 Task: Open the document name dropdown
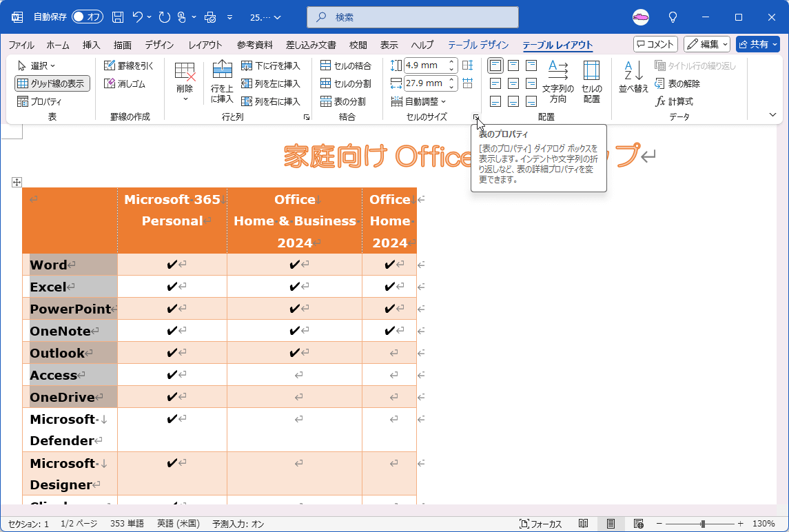coord(266,17)
